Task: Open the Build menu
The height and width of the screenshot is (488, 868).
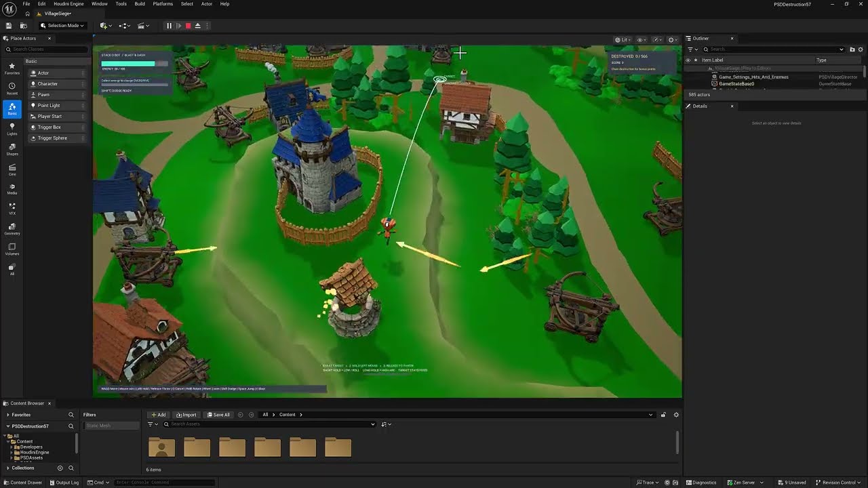Action: pyautogui.click(x=140, y=4)
